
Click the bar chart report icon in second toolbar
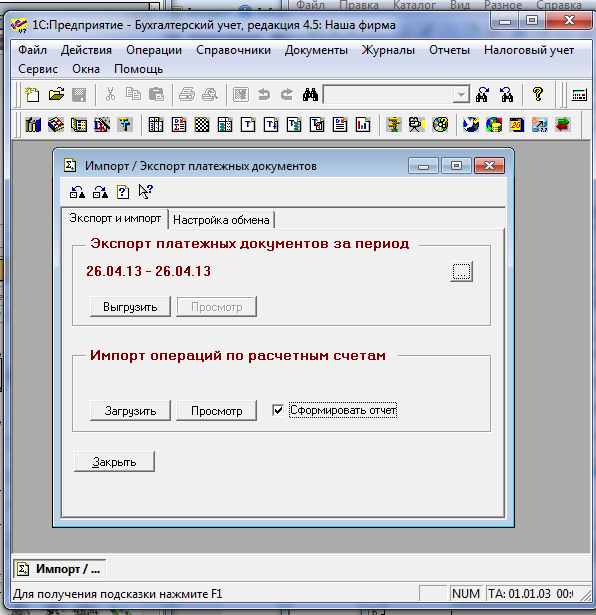363,125
